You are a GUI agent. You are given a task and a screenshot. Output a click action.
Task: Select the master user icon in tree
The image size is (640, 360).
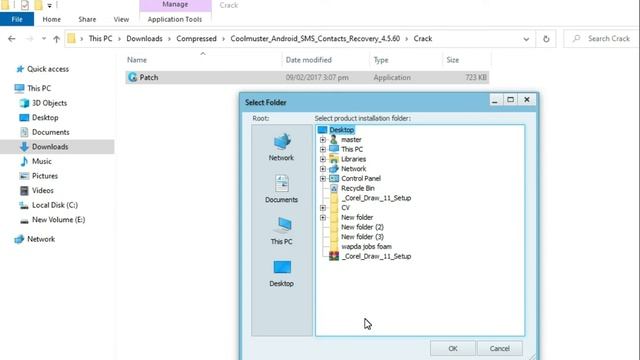point(334,140)
